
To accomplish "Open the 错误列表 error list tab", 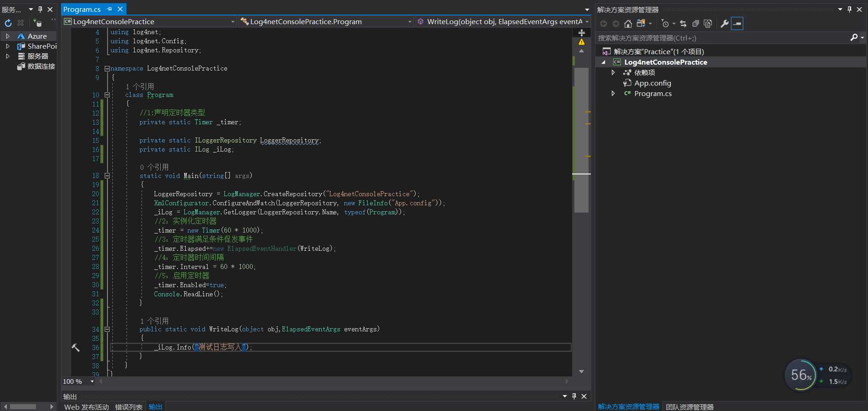I will point(128,407).
